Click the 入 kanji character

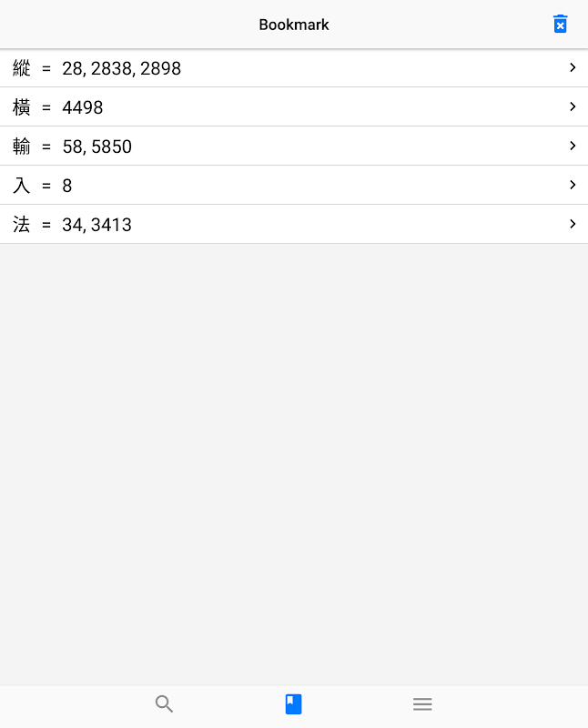pyautogui.click(x=21, y=185)
